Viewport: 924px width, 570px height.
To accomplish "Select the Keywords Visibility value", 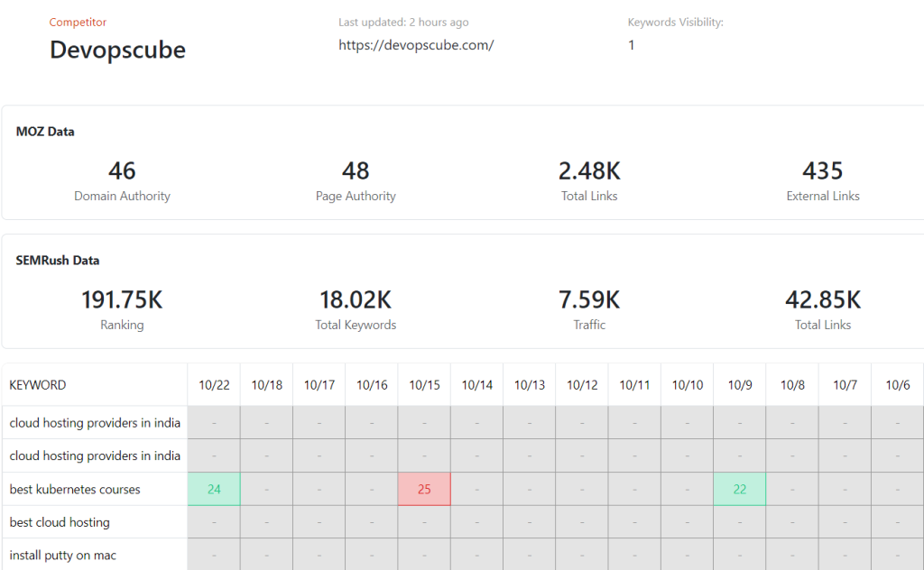I will coord(631,45).
